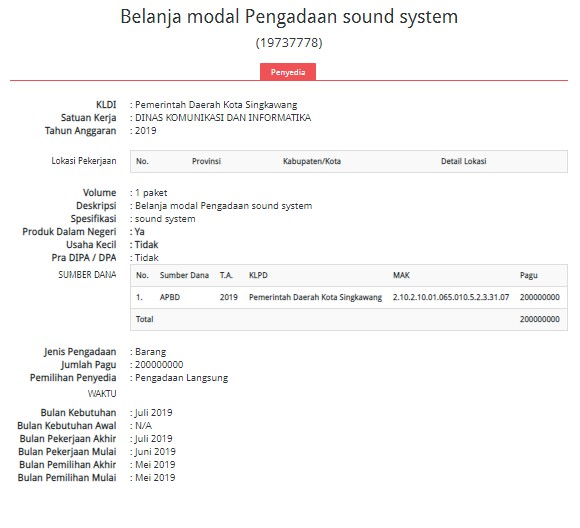
Task: Click the Total row pagu amount
Action: coord(539,319)
